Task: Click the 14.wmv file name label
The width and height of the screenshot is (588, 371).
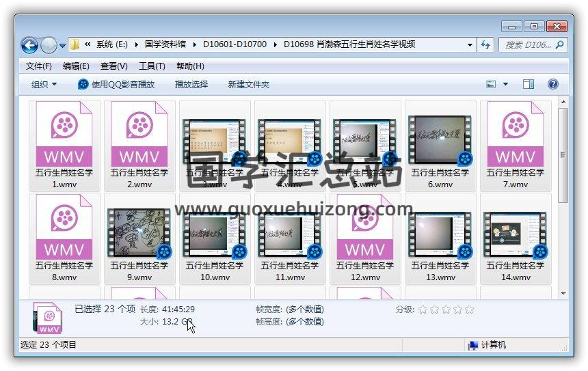Action: 516,271
